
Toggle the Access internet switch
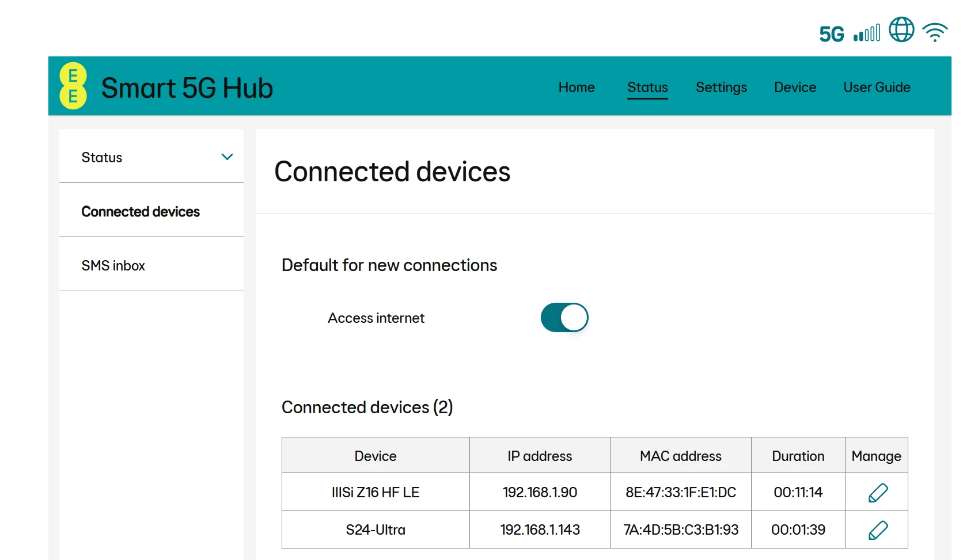(564, 318)
